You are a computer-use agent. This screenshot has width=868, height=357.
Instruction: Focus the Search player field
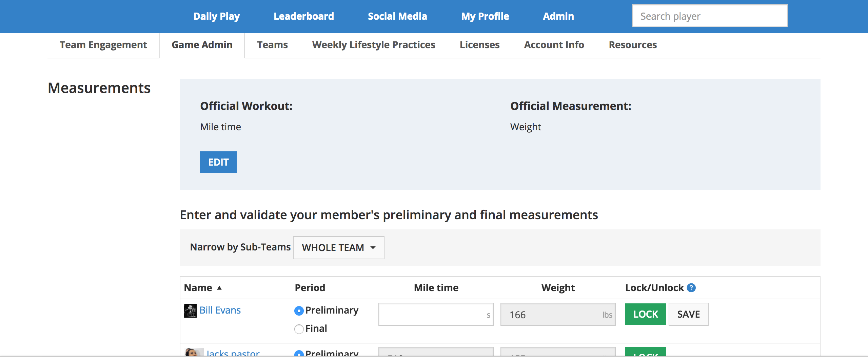tap(710, 16)
